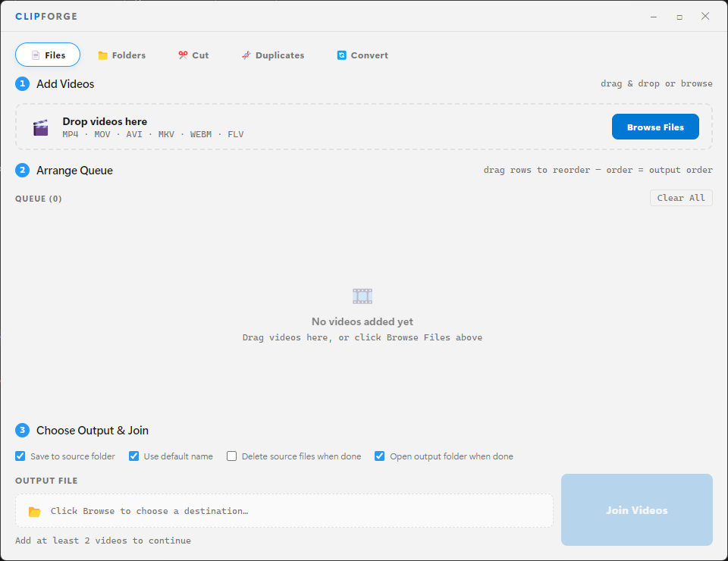Go to the Duplicates tab
Image resolution: width=728 pixels, height=561 pixels.
[273, 55]
